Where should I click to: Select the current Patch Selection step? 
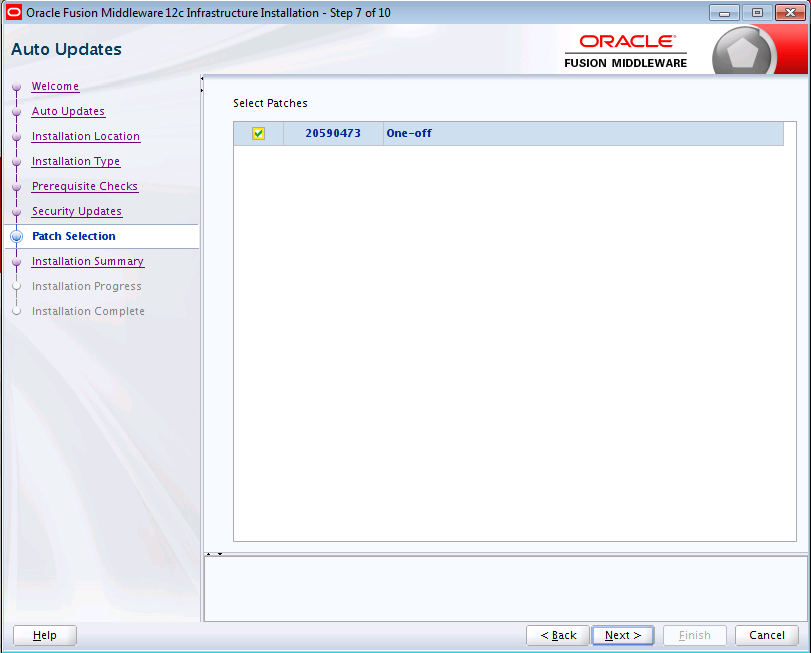[x=74, y=236]
